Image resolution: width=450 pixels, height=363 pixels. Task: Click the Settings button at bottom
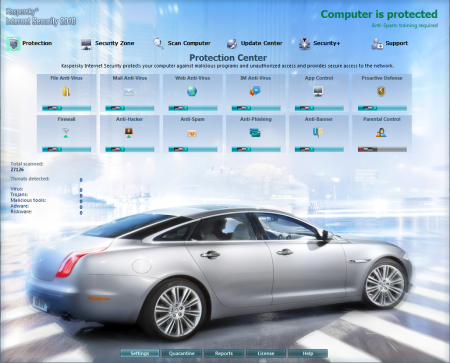tap(140, 353)
